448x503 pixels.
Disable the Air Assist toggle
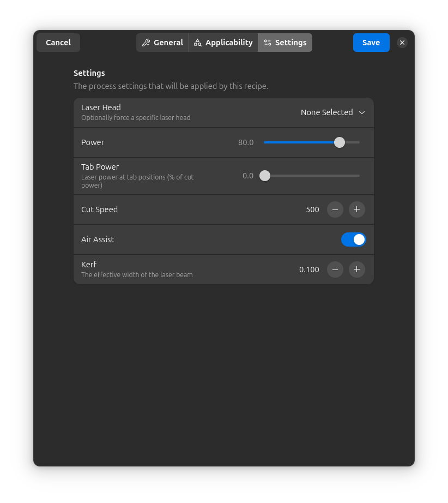click(353, 239)
